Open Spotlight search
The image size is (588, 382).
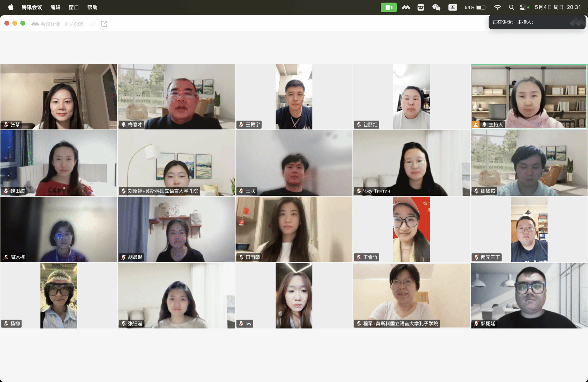511,7
